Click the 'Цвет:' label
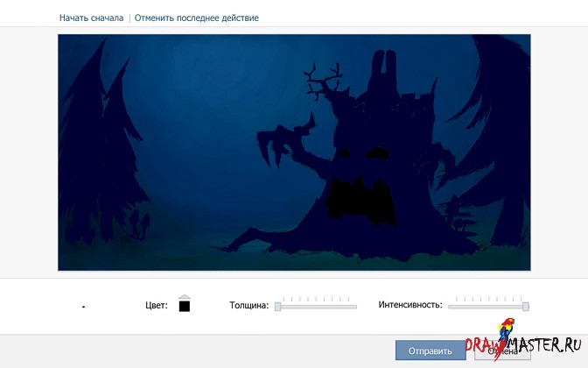 coord(157,305)
